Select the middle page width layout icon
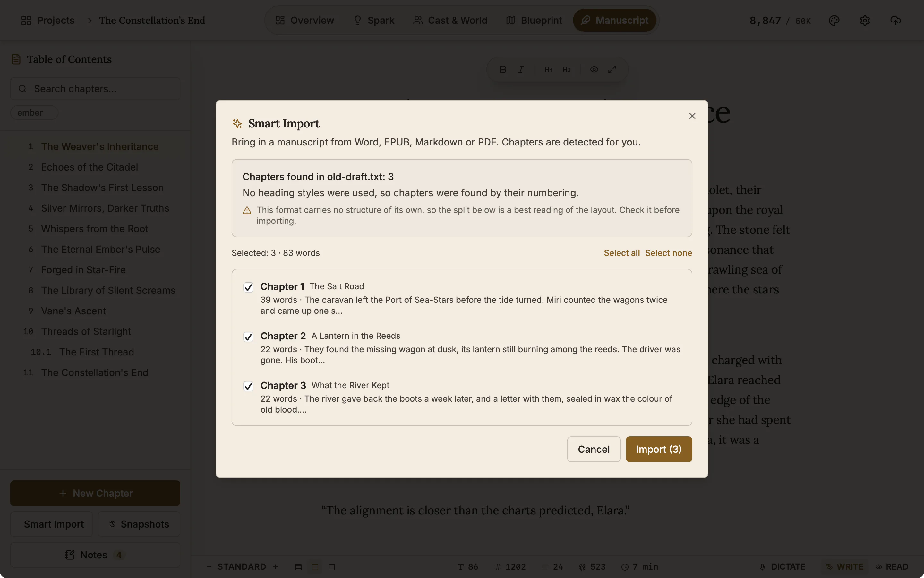924x578 pixels. (315, 567)
